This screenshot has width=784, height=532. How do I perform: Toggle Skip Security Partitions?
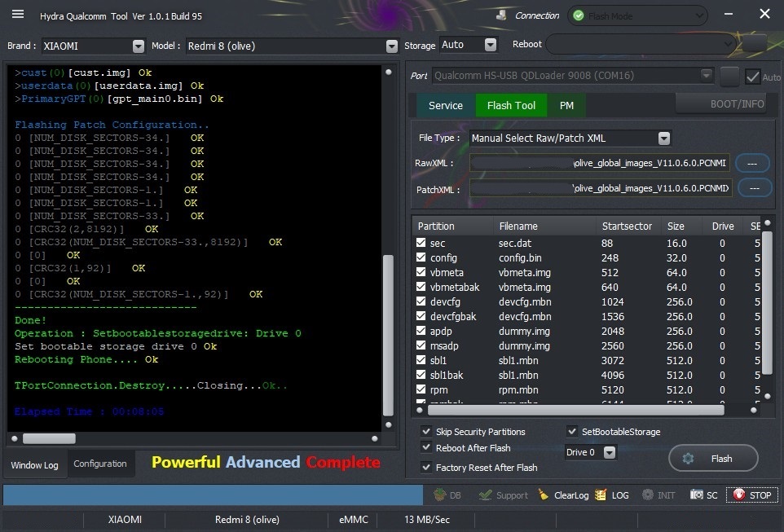426,431
